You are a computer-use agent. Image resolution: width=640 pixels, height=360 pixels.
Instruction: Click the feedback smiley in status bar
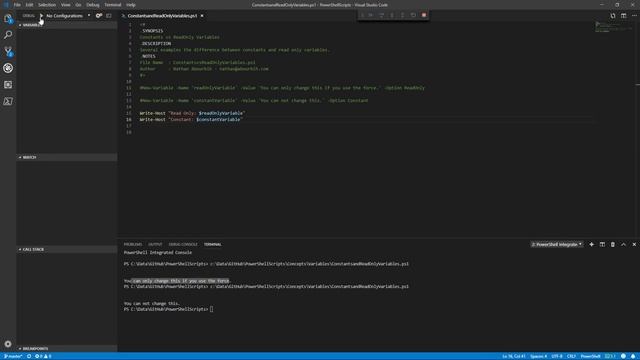click(x=623, y=356)
